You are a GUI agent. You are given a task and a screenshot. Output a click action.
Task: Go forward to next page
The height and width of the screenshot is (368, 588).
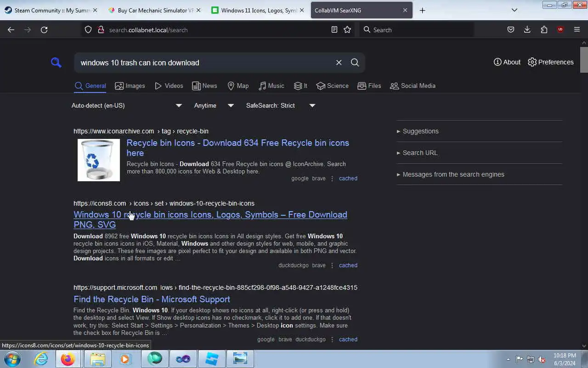pyautogui.click(x=28, y=29)
